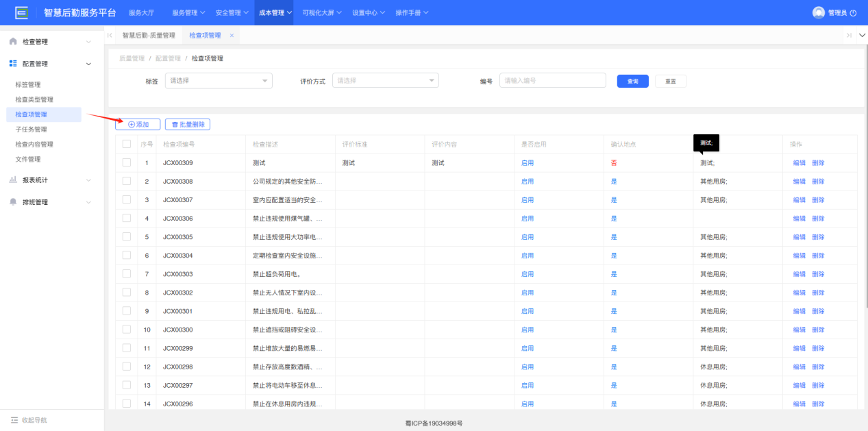Click the 休息用房; cell in row JCX00298
The width and height of the screenshot is (868, 431).
pyautogui.click(x=713, y=367)
